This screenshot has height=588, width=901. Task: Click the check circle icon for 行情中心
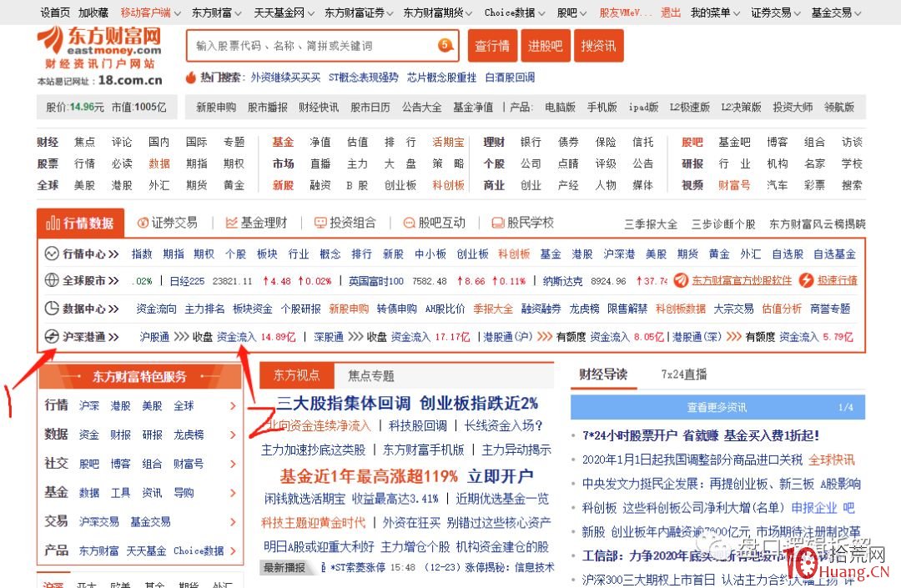[52, 254]
